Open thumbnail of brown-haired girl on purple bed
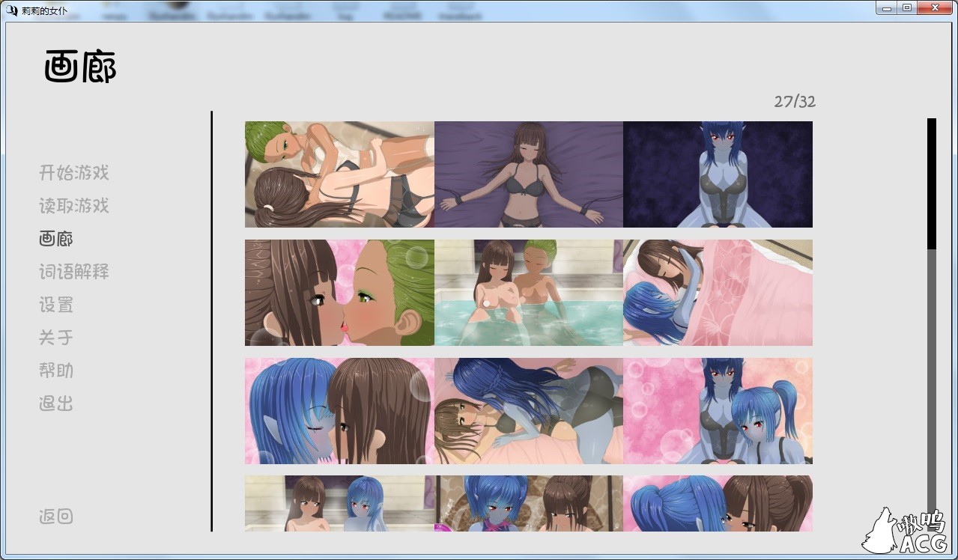This screenshot has width=958, height=560. pos(529,174)
